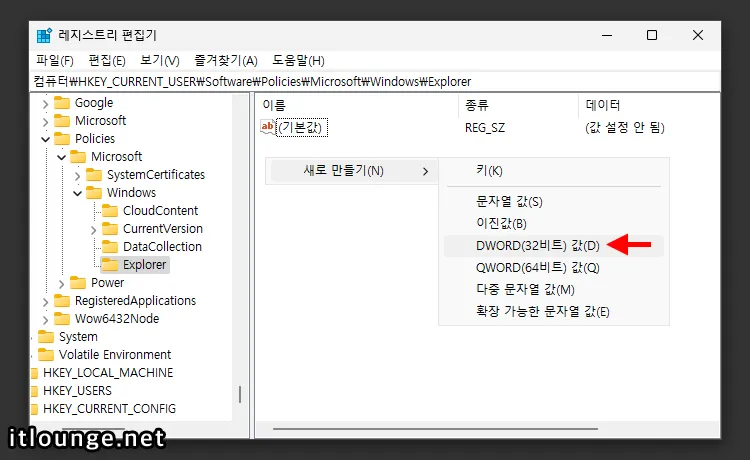The image size is (750, 460).
Task: Expand the SystemCertificates key
Action: pos(77,176)
